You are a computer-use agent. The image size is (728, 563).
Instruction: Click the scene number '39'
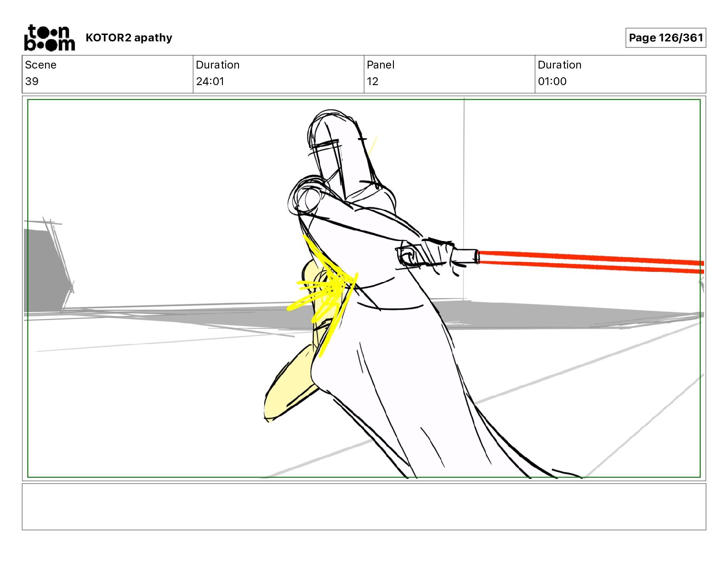(32, 81)
